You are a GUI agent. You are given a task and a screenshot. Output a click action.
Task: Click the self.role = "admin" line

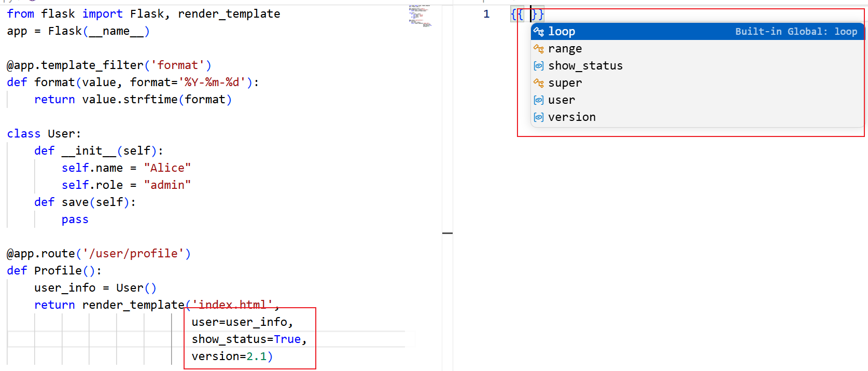[x=126, y=185]
